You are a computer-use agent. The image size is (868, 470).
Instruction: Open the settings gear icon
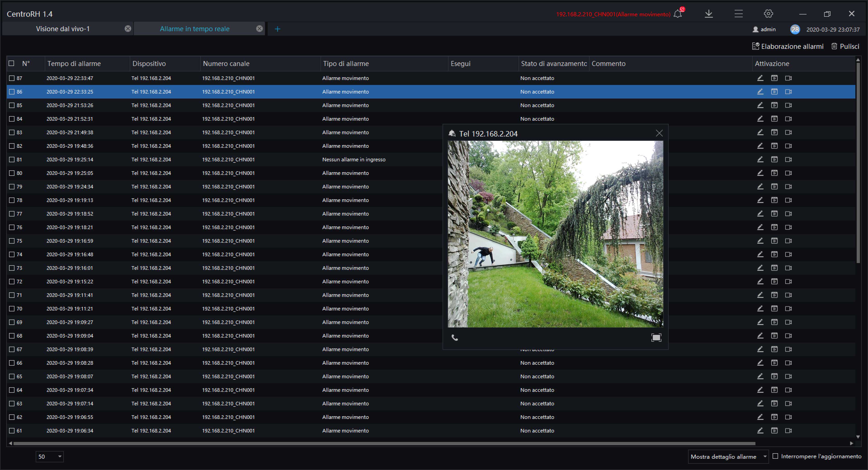click(x=768, y=14)
